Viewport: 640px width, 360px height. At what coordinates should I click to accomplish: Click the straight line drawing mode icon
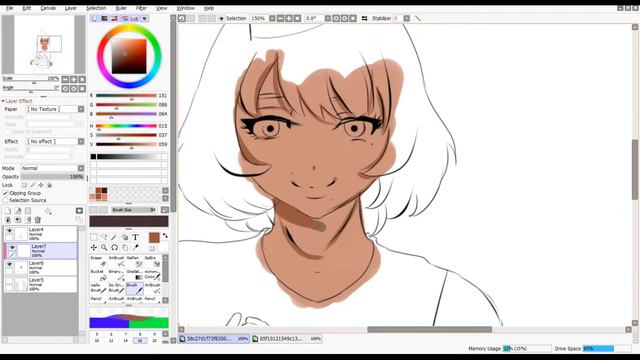pyautogui.click(x=417, y=18)
